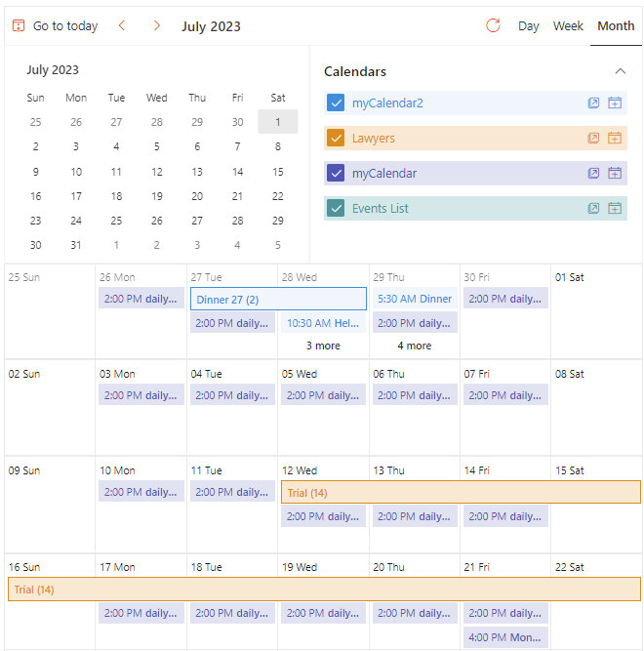The height and width of the screenshot is (651, 644).
Task: Click the Events List calendar name
Action: [x=381, y=209]
